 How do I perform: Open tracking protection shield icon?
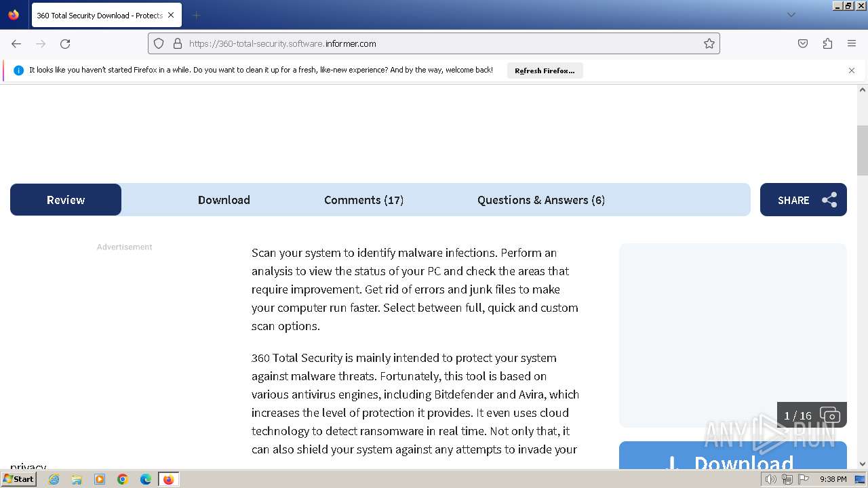[x=159, y=43]
